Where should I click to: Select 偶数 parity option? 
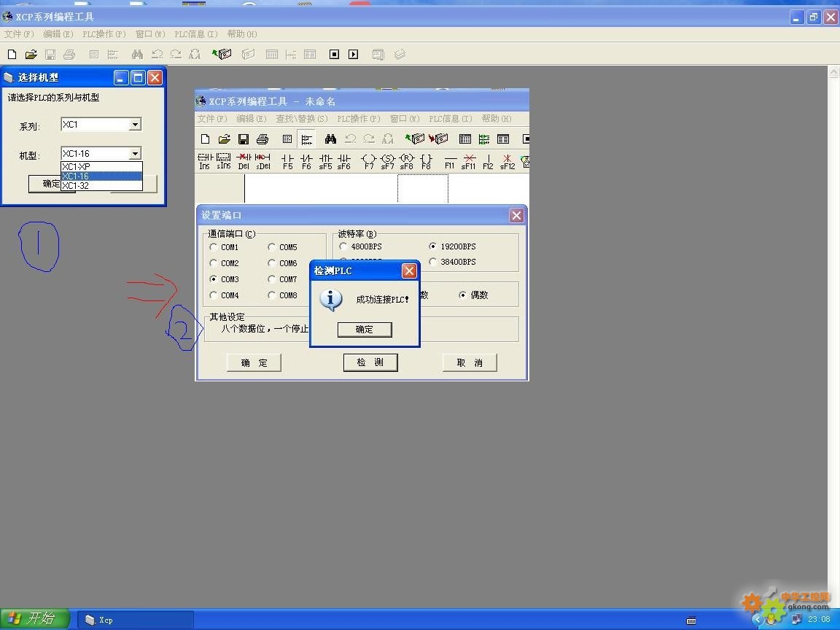(473, 295)
